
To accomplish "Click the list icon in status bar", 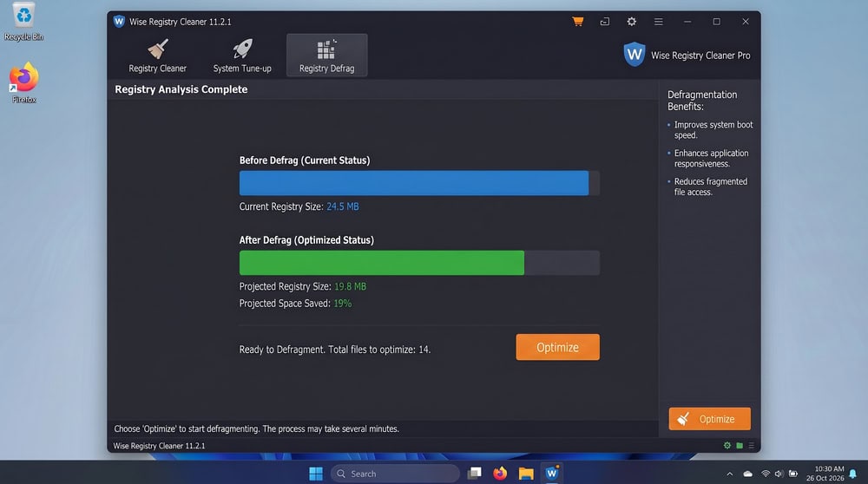I will (x=751, y=445).
